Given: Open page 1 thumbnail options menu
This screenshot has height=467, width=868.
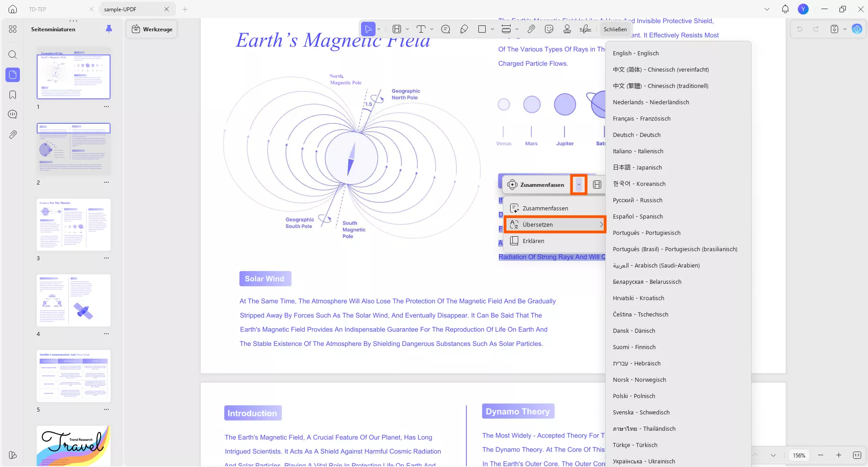Looking at the screenshot, I should [x=106, y=107].
